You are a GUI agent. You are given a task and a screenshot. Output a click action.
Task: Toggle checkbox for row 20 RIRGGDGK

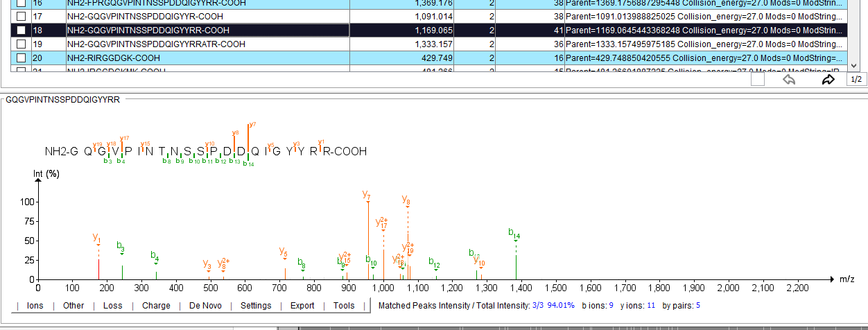pos(21,58)
